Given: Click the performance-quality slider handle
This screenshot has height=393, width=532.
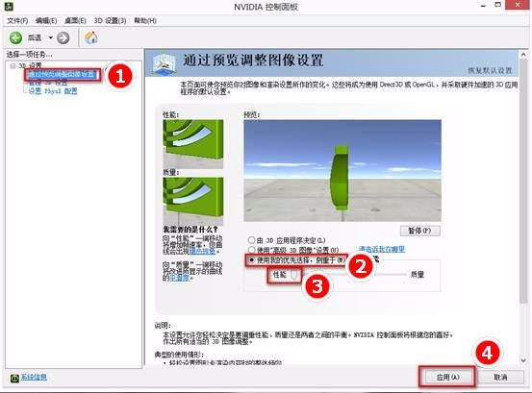Looking at the screenshot, I should pyautogui.click(x=295, y=275).
